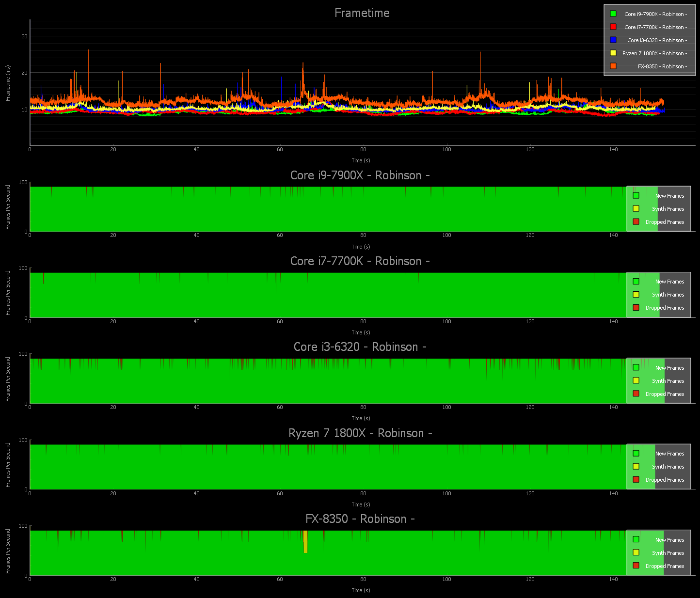The height and width of the screenshot is (598, 700).
Task: Select 'Synth Frames' text in Ryzen 7 1800X legend
Action: (x=668, y=467)
